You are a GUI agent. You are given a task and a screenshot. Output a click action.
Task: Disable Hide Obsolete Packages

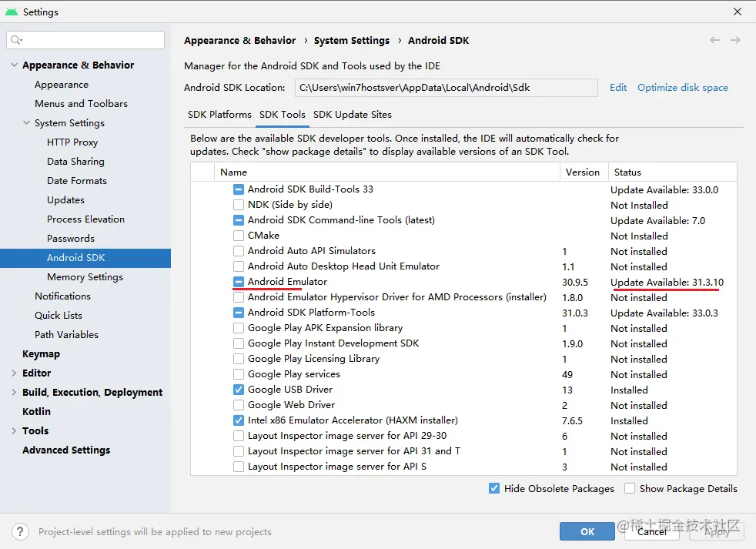pyautogui.click(x=494, y=488)
